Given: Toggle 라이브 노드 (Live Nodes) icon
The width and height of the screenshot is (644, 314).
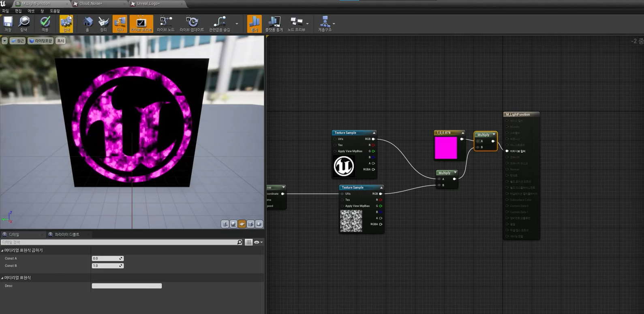Looking at the screenshot, I should [x=165, y=24].
